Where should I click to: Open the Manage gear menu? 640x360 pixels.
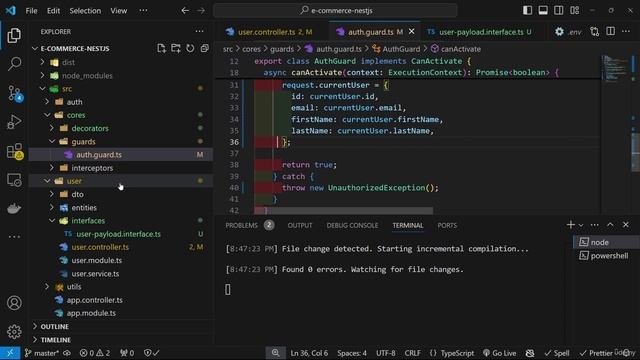point(14,331)
